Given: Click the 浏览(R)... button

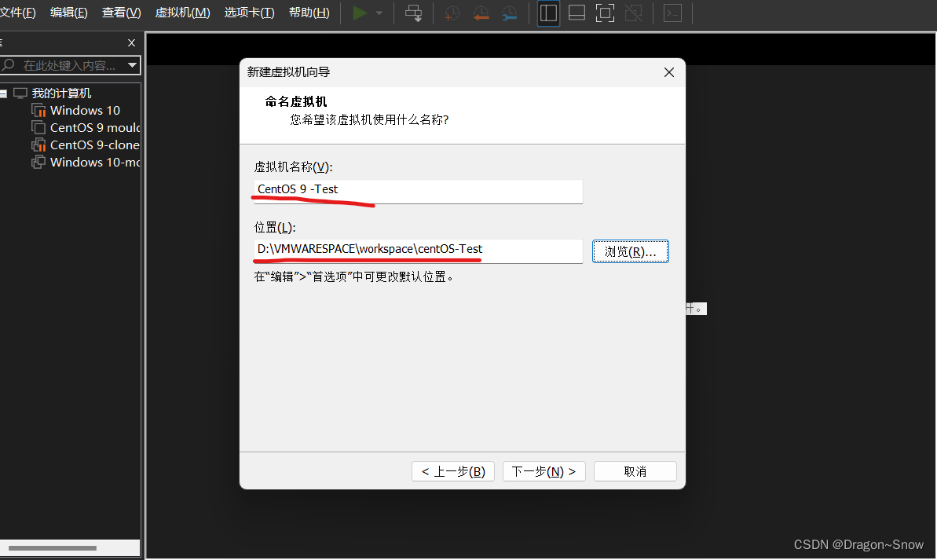Looking at the screenshot, I should click(x=631, y=251).
